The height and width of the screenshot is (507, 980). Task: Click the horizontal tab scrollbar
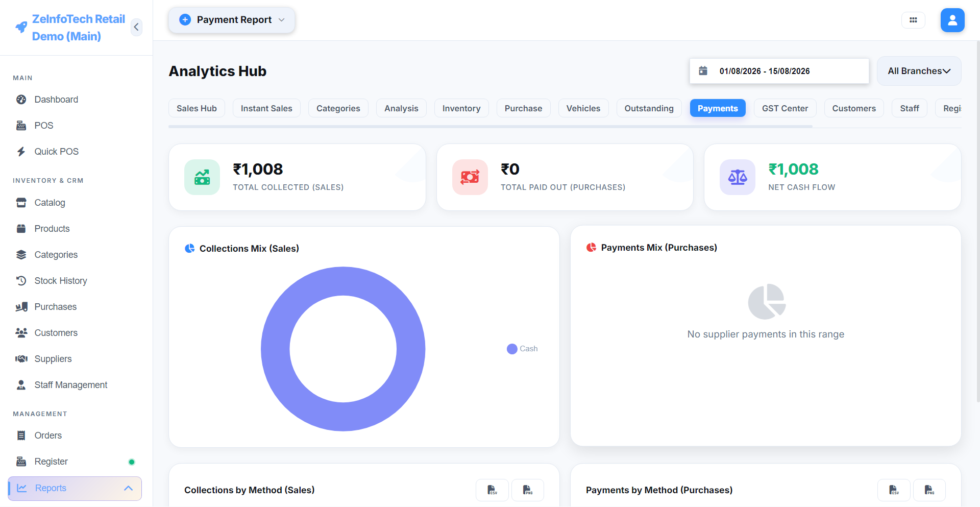coord(491,126)
